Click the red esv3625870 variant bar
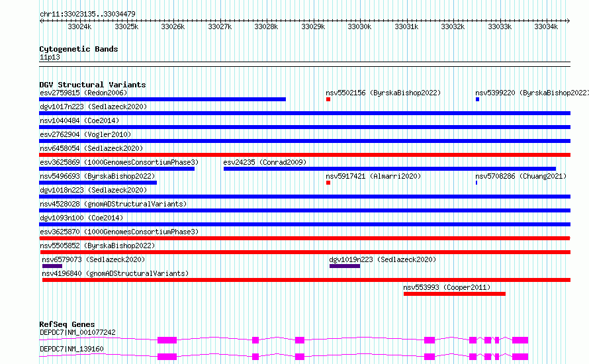The image size is (589, 364). (304, 238)
